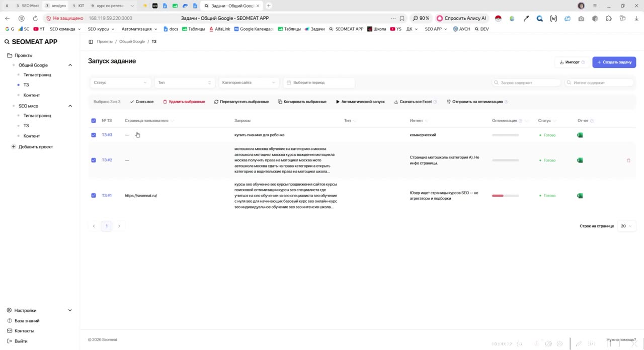The image size is (644, 350).
Task: Download the Excel report for ТЗ #2
Action: point(580,160)
